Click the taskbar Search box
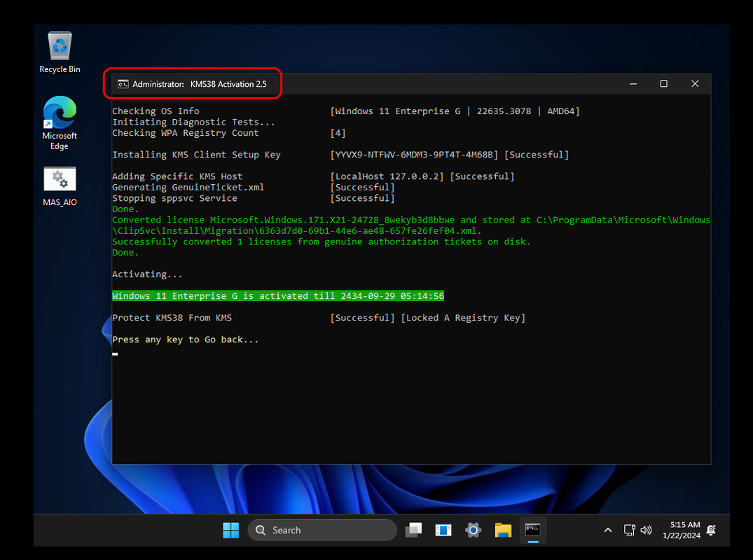The height and width of the screenshot is (560, 753). [x=322, y=530]
